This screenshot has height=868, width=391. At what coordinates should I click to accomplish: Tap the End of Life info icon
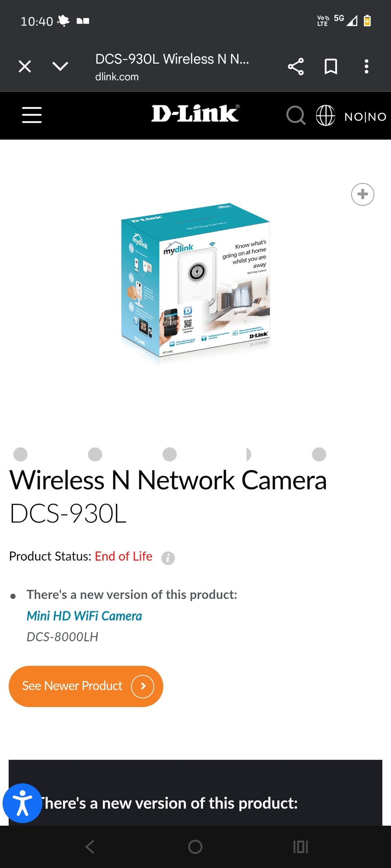pyautogui.click(x=168, y=558)
